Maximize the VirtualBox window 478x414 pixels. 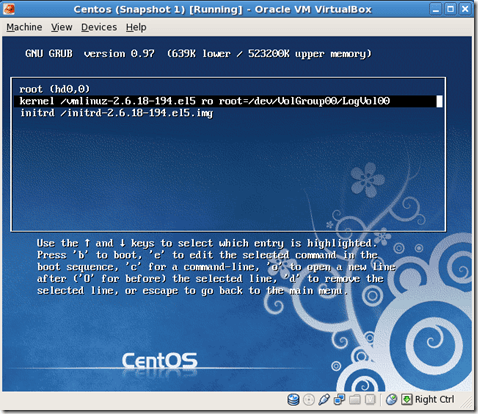450,9
